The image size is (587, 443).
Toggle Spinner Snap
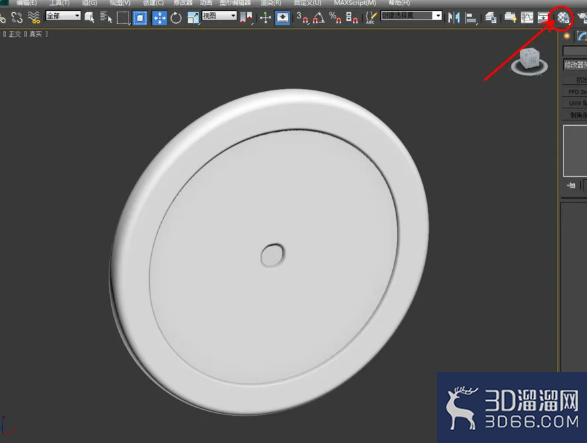tap(352, 18)
